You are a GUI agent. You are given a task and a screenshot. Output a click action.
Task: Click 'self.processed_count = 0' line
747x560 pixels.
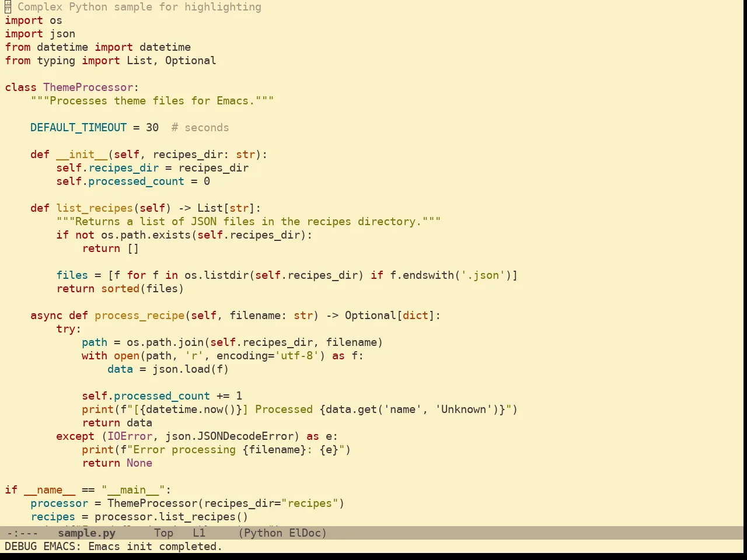tap(133, 181)
